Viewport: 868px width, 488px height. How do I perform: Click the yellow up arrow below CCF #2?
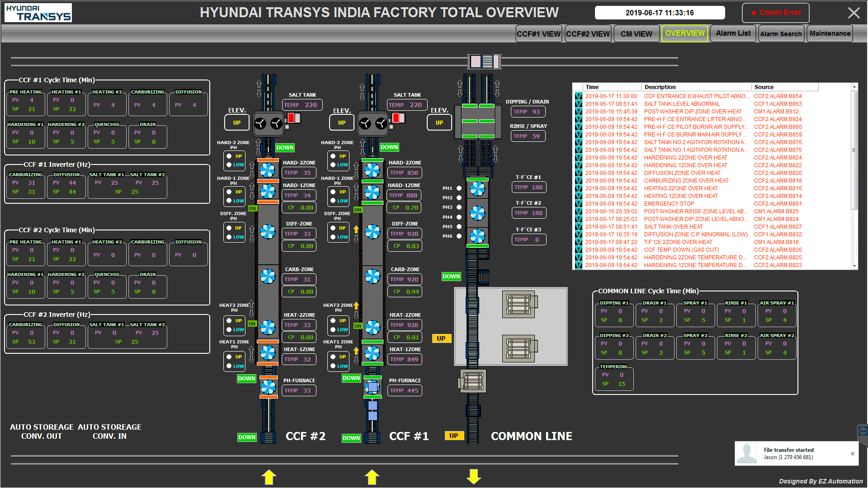click(269, 477)
